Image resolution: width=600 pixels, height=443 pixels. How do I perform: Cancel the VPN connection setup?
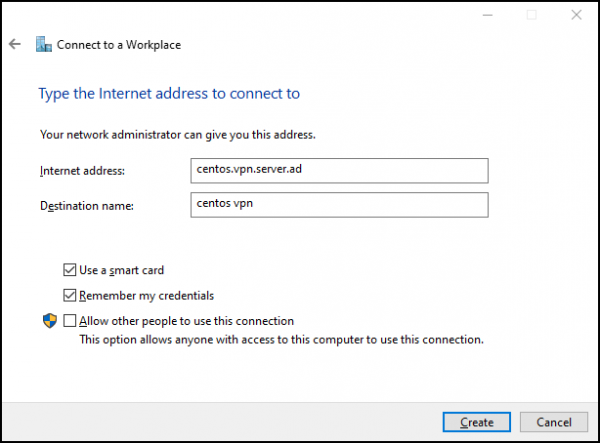pos(553,422)
